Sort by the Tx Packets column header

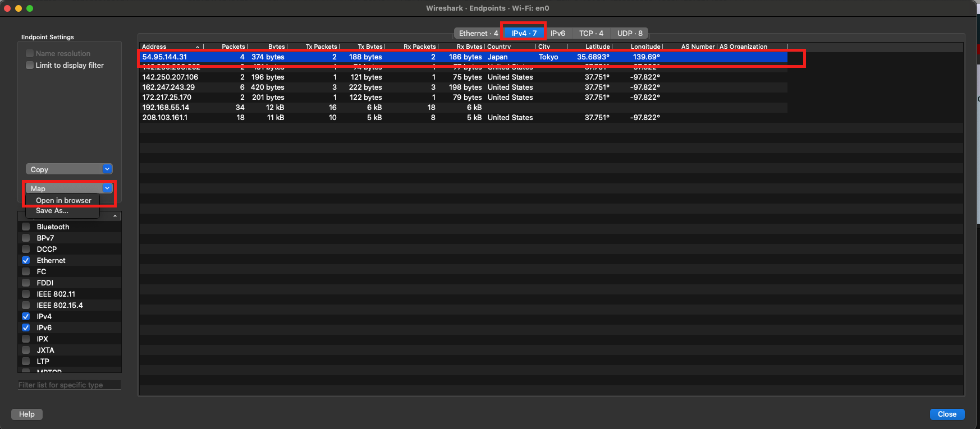[314, 47]
